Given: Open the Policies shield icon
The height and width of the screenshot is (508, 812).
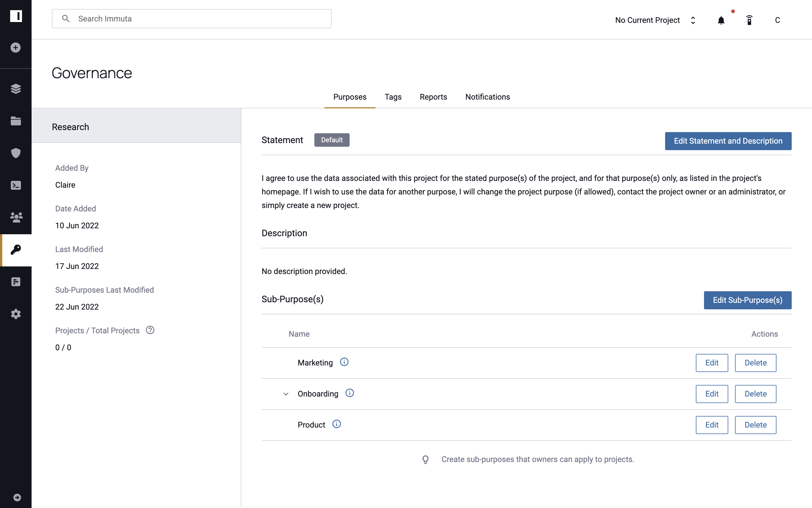Looking at the screenshot, I should tap(16, 153).
